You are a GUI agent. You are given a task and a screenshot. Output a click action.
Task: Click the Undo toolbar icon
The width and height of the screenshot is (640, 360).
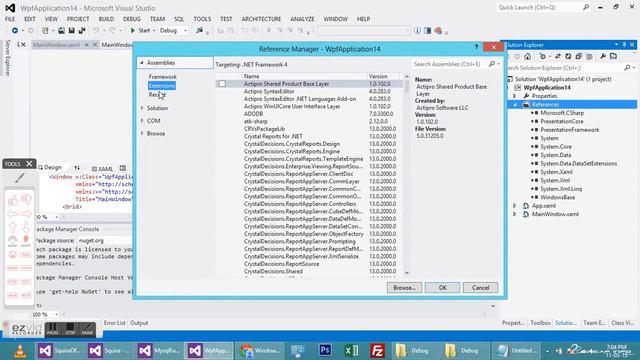(x=96, y=31)
